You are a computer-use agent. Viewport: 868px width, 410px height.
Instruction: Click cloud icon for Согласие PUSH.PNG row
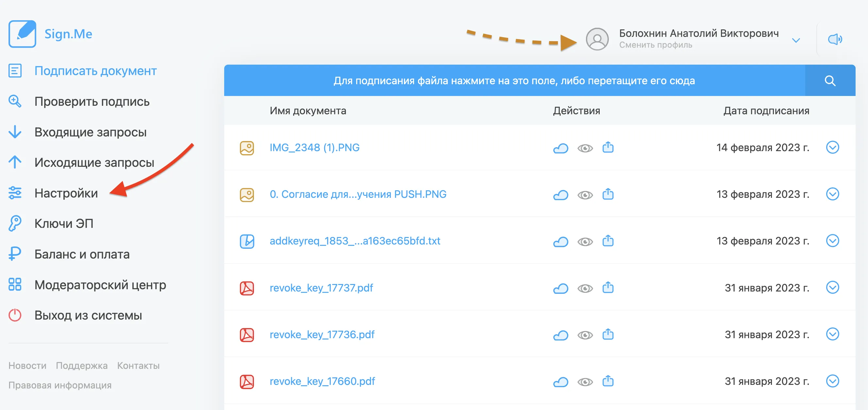coord(561,195)
